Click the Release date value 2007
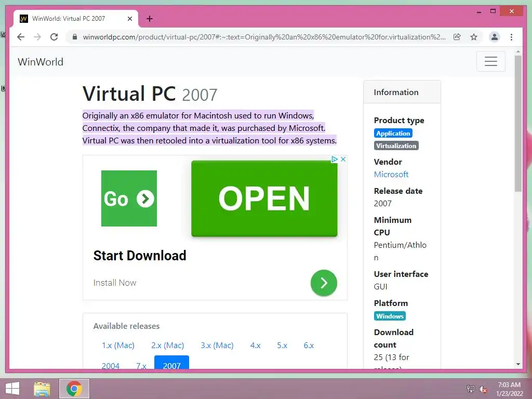Image resolution: width=532 pixels, height=399 pixels. tap(382, 204)
